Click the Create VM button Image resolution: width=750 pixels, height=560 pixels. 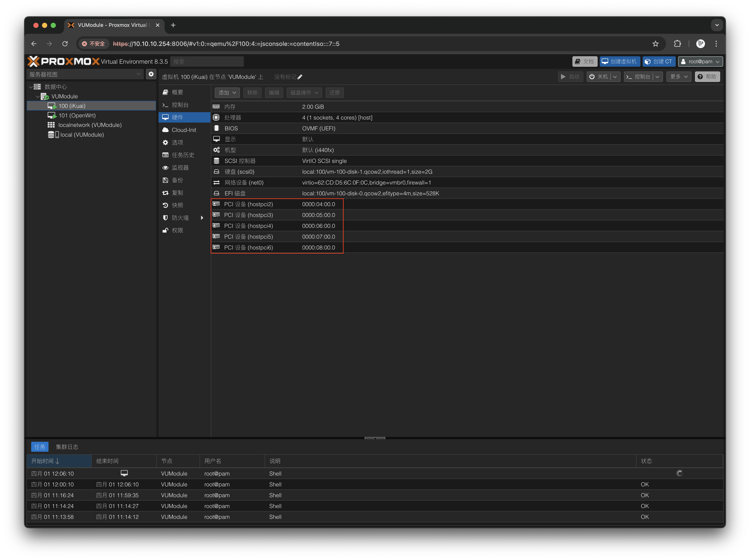[x=619, y=62]
